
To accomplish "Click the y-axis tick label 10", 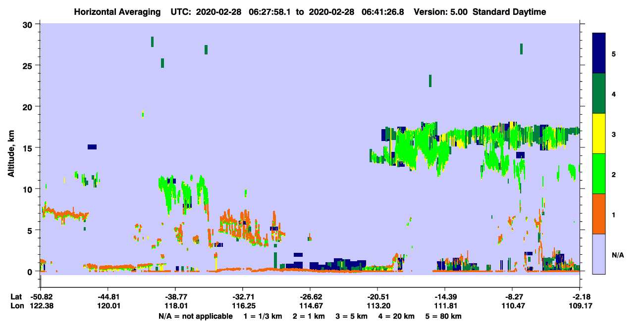I will [29, 189].
